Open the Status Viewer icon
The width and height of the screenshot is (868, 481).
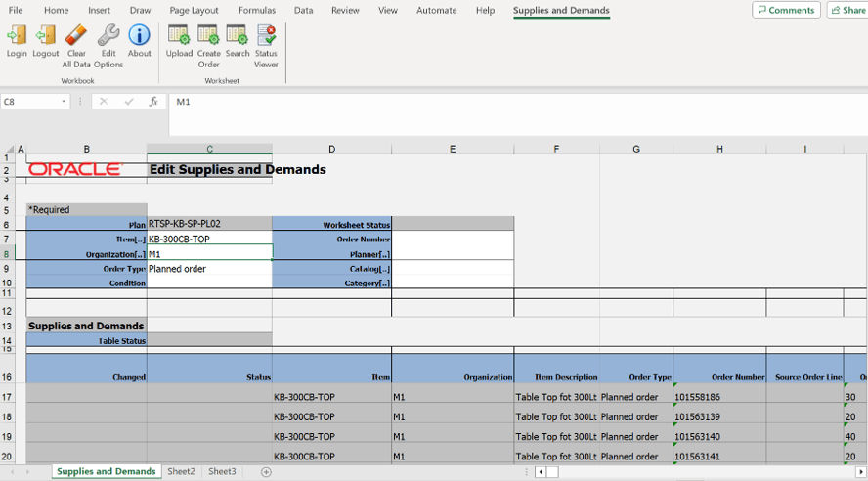point(266,35)
